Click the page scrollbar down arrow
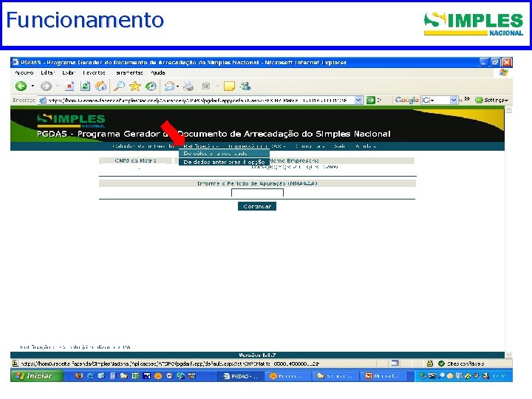 tap(508, 355)
